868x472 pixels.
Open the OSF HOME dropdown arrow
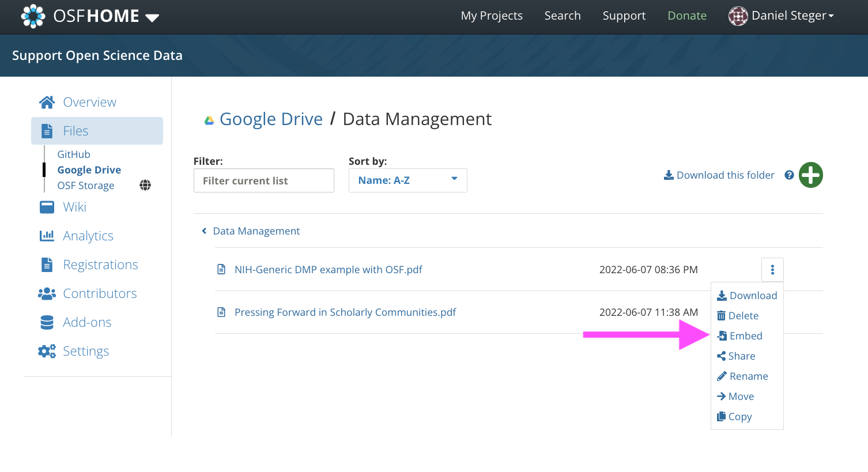point(152,18)
